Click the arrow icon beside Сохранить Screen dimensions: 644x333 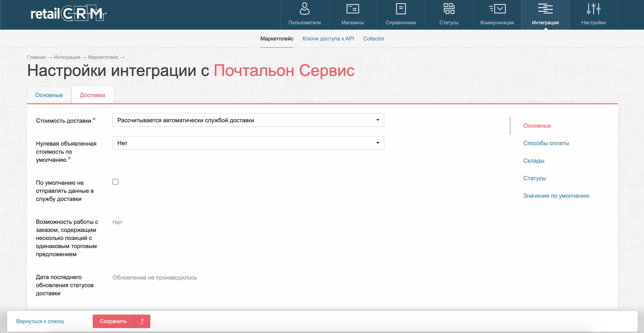pos(142,321)
